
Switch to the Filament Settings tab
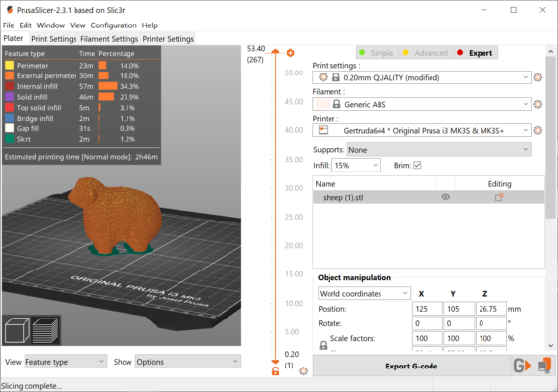point(109,39)
